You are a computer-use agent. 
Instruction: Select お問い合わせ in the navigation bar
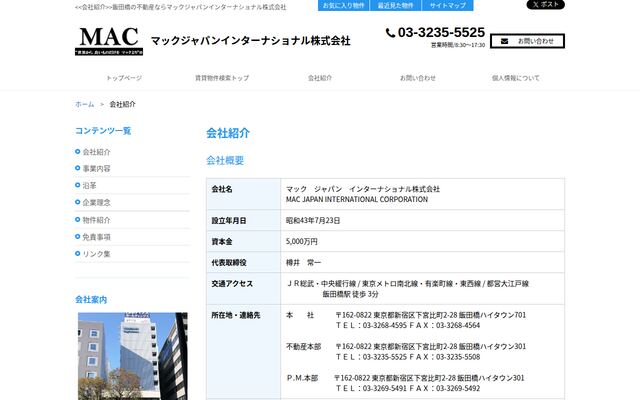pos(418,78)
